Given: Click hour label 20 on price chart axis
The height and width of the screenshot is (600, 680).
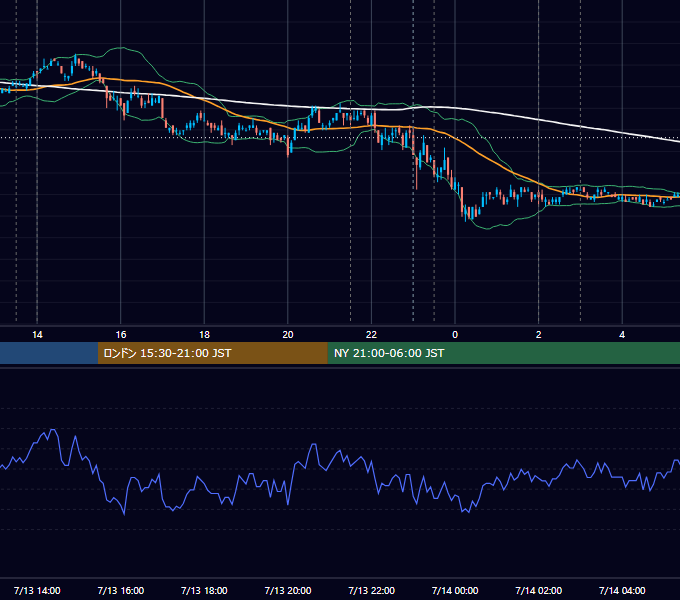Looking at the screenshot, I should coord(288,335).
